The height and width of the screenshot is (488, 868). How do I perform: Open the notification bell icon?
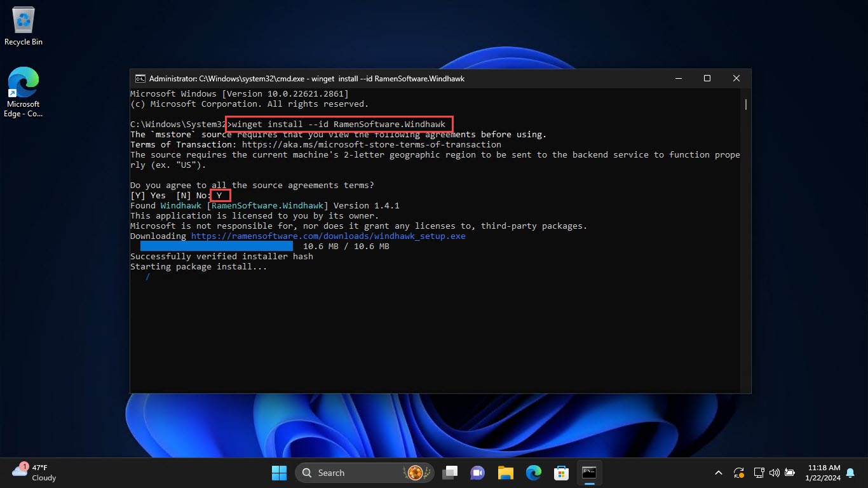tap(850, 473)
